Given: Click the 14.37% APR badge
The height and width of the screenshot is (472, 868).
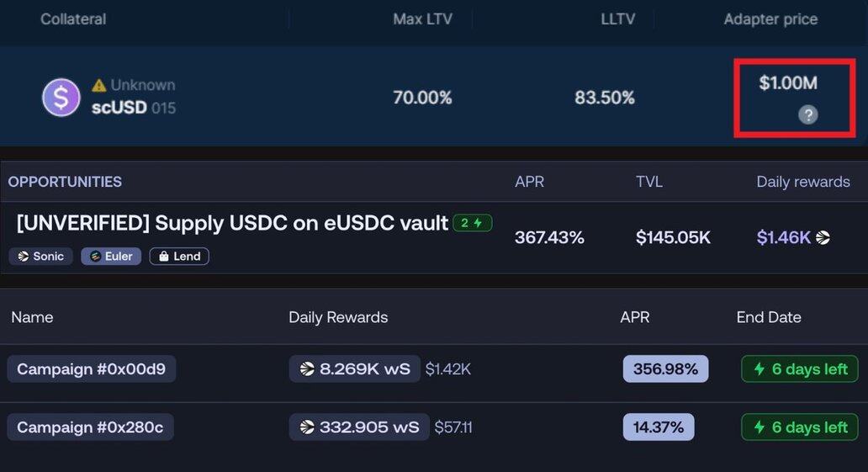Looking at the screenshot, I should [x=658, y=427].
